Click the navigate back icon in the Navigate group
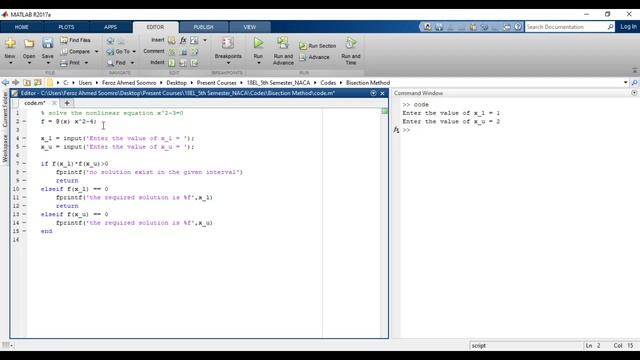 [x=110, y=41]
